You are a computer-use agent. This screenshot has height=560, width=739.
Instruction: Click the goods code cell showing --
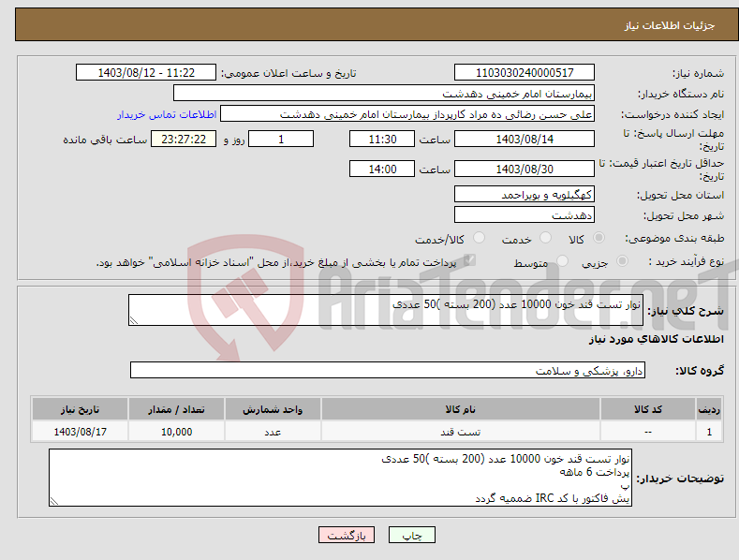(x=648, y=432)
